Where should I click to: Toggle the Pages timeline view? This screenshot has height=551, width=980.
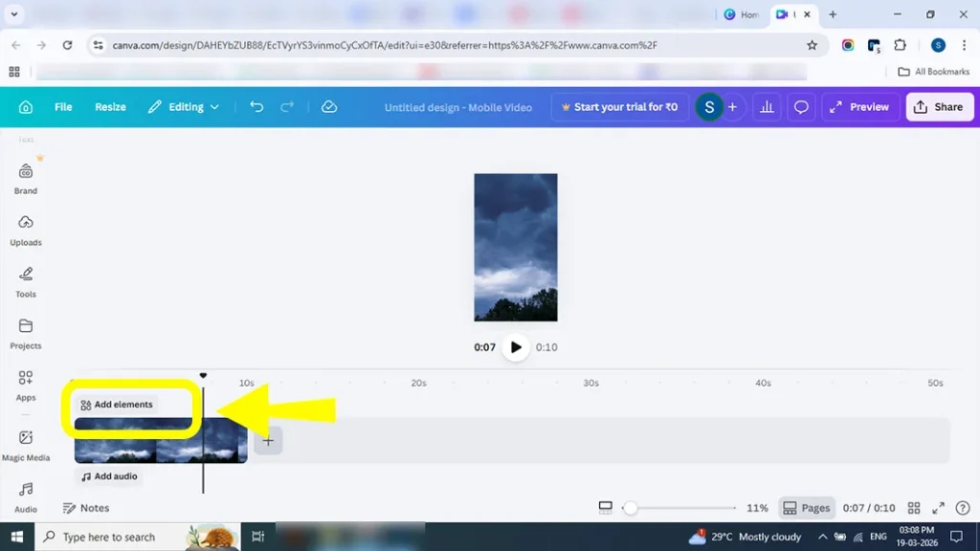806,508
